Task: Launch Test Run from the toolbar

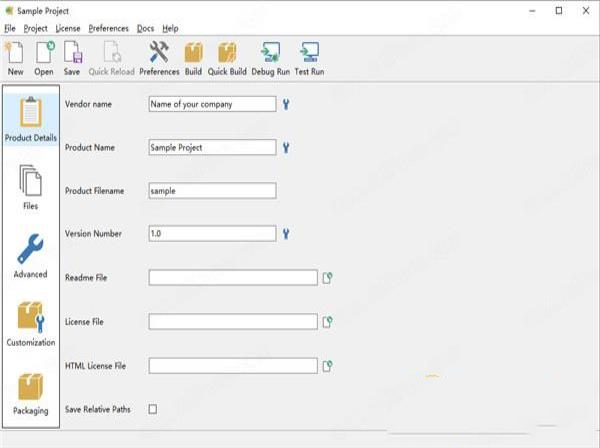Action: point(309,58)
